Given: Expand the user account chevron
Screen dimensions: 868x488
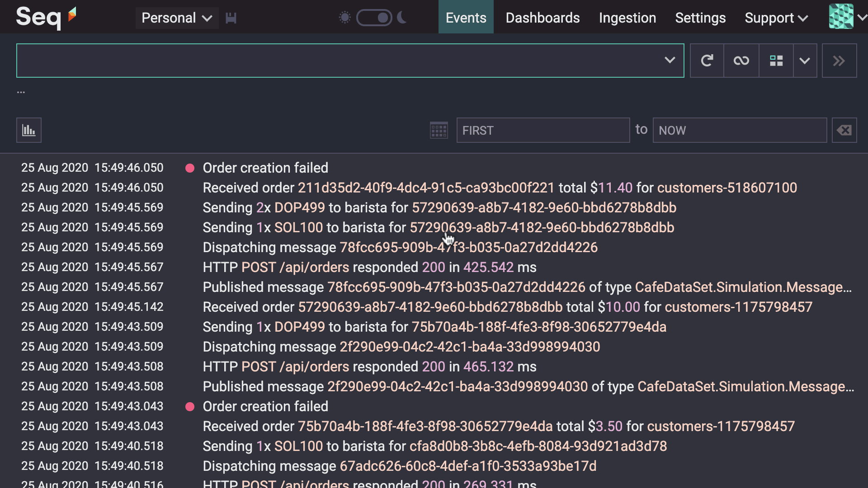Looking at the screenshot, I should click(862, 18).
